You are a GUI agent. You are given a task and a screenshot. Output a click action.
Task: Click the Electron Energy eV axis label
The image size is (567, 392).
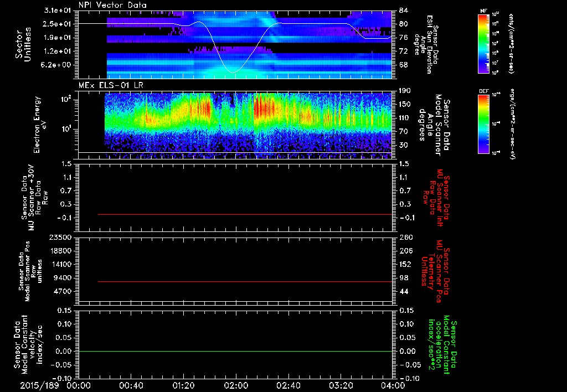coord(39,125)
